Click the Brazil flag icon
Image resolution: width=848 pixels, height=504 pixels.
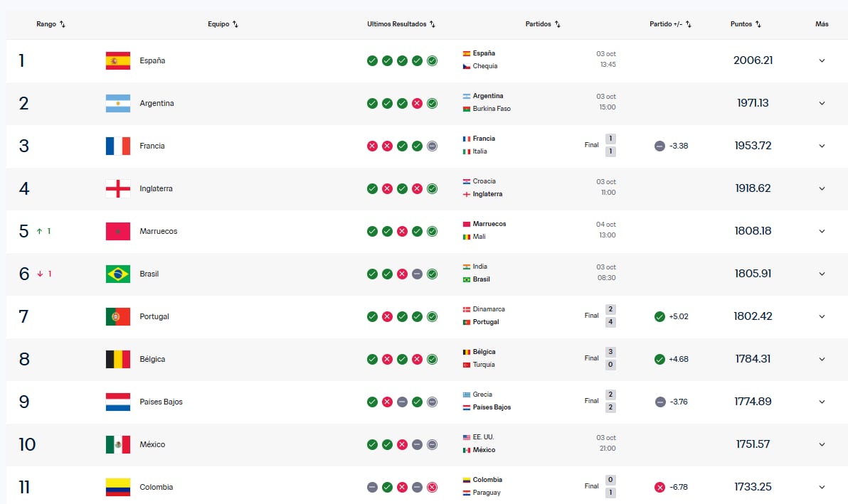coord(118,274)
